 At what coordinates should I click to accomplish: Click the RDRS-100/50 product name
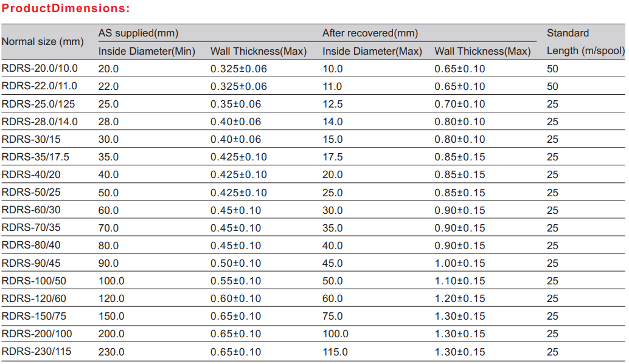tap(33, 281)
